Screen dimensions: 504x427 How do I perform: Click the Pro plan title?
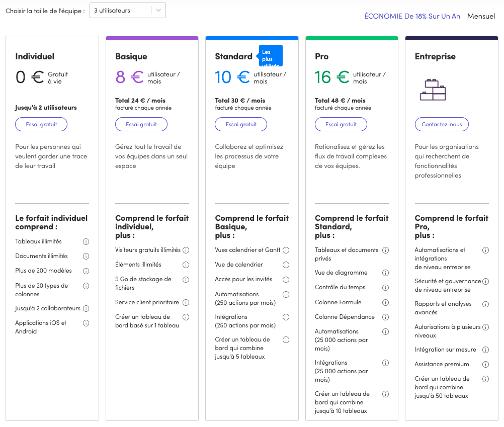(321, 56)
